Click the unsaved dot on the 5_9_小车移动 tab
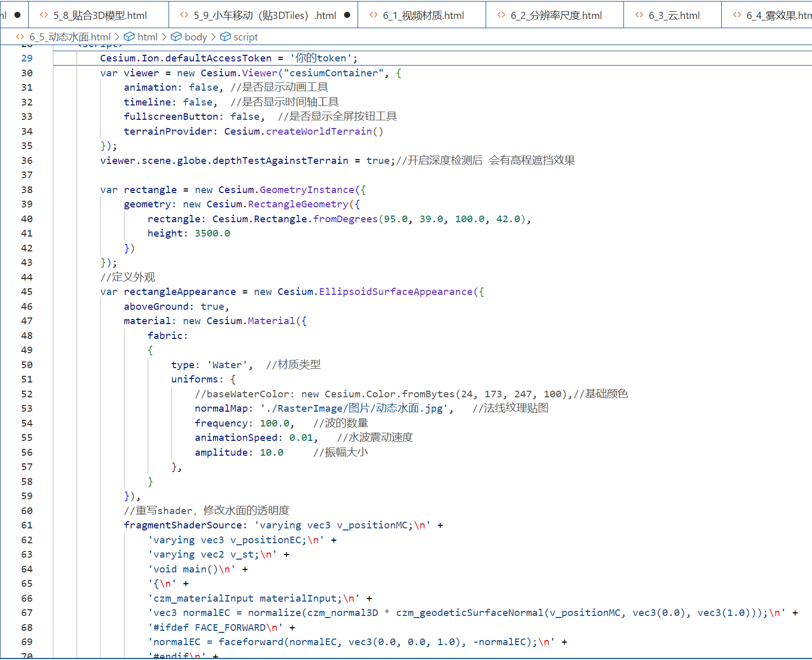The height and width of the screenshot is (660, 812). point(347,15)
